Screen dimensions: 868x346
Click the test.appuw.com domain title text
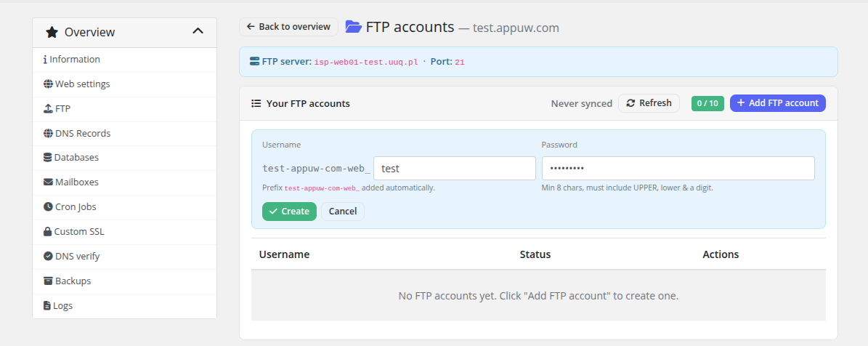point(516,28)
